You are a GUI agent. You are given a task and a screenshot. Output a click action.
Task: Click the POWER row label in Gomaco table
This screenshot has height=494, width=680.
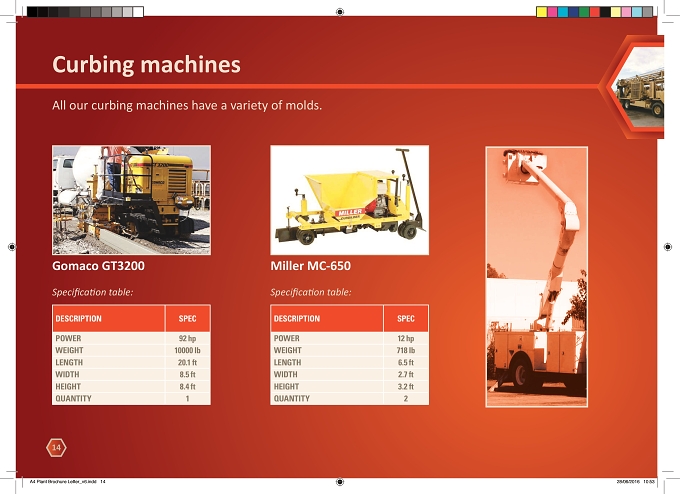pyautogui.click(x=68, y=338)
